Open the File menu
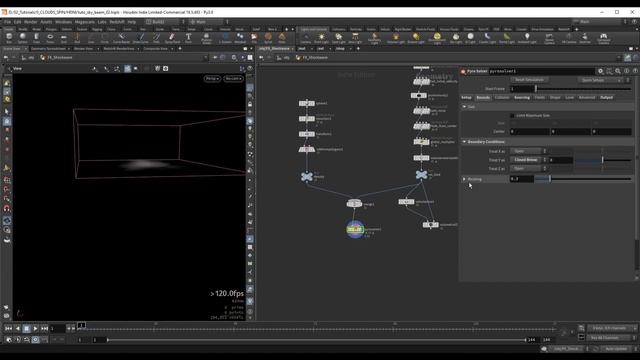 [7, 22]
